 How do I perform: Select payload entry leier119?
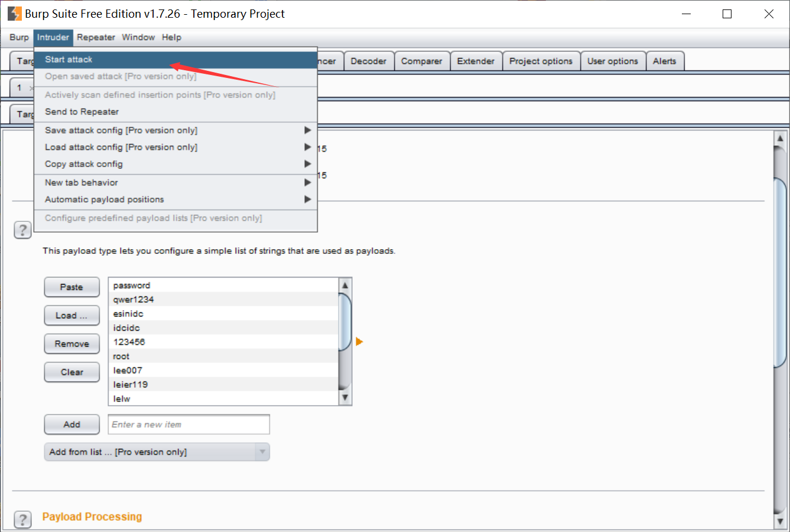pyautogui.click(x=223, y=384)
